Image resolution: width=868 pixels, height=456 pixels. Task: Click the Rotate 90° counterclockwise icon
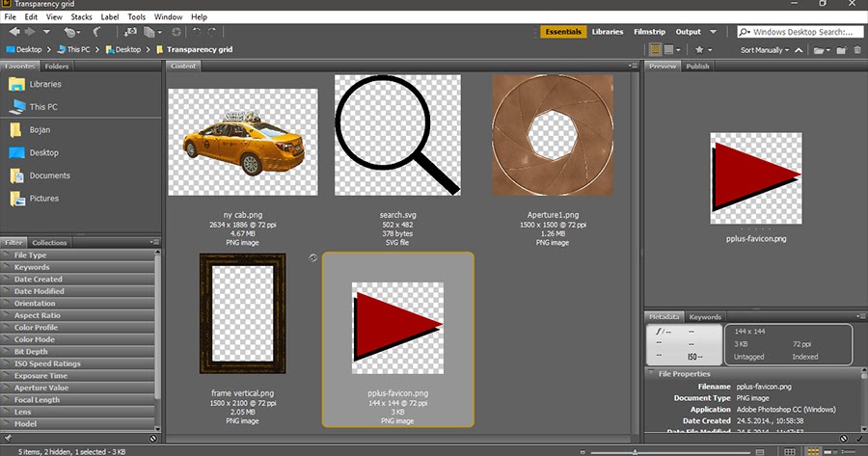click(198, 32)
